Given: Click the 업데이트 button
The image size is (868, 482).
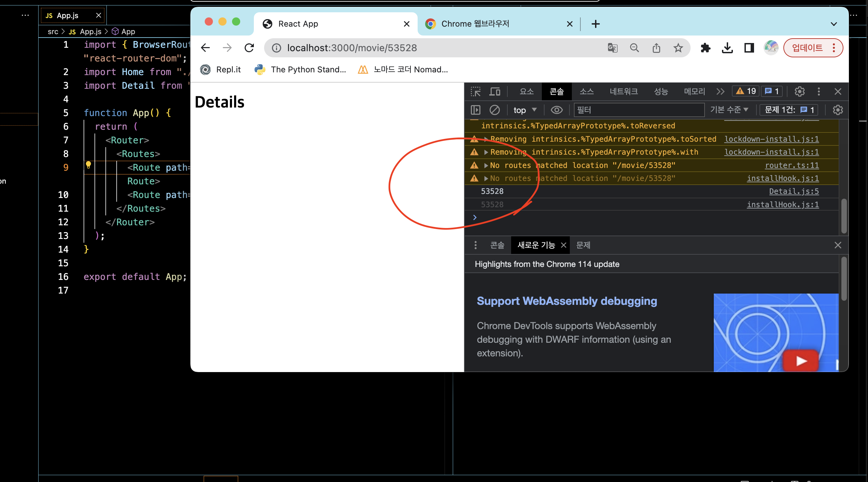Looking at the screenshot, I should click(x=807, y=48).
